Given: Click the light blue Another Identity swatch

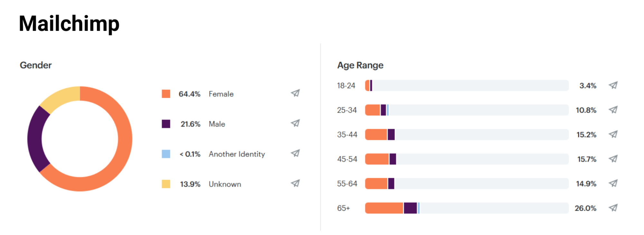Looking at the screenshot, I should (x=166, y=154).
